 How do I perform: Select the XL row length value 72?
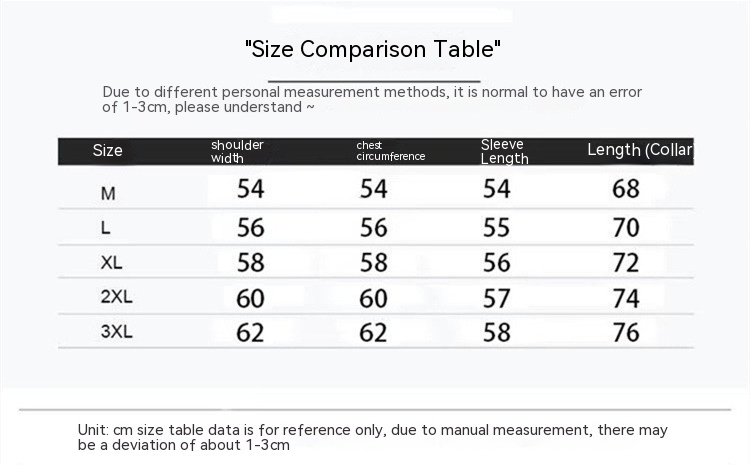(x=626, y=263)
